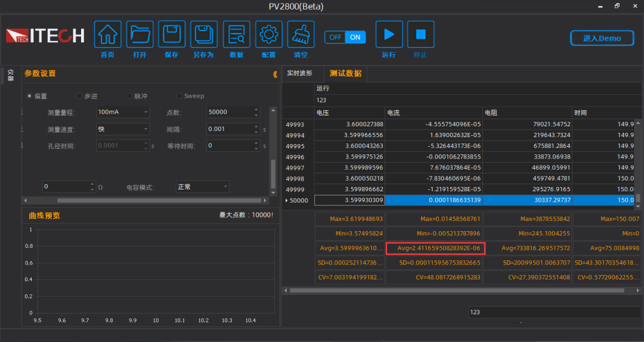Decrease the 间隔 interval with down arrow
The image size is (644, 342).
click(x=256, y=132)
